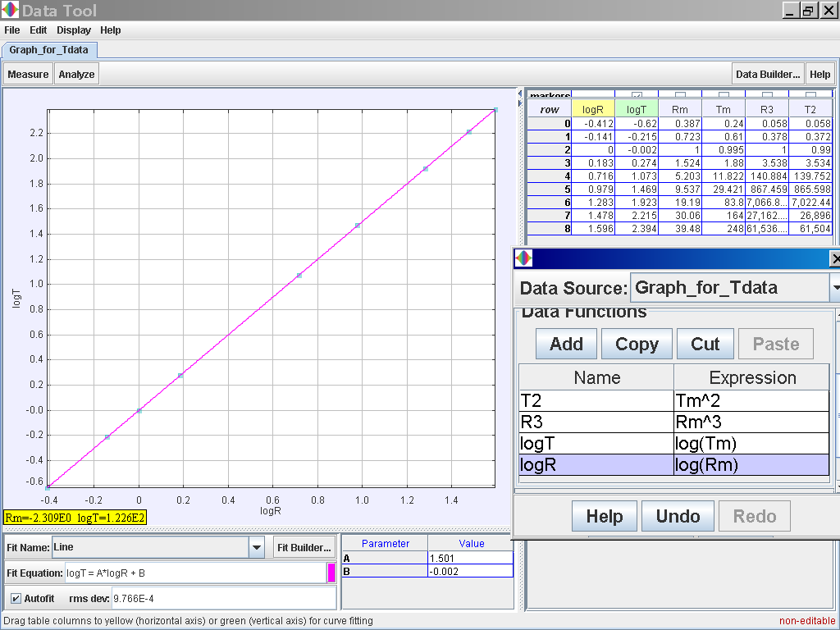Viewport: 840px width, 630px height.
Task: Toggle the Autofit checkbox
Action: [x=16, y=599]
